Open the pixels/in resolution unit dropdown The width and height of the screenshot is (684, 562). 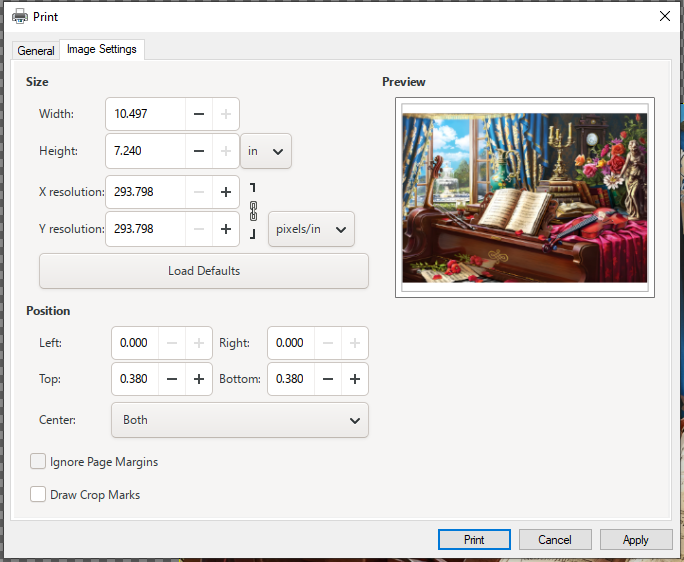pyautogui.click(x=312, y=229)
